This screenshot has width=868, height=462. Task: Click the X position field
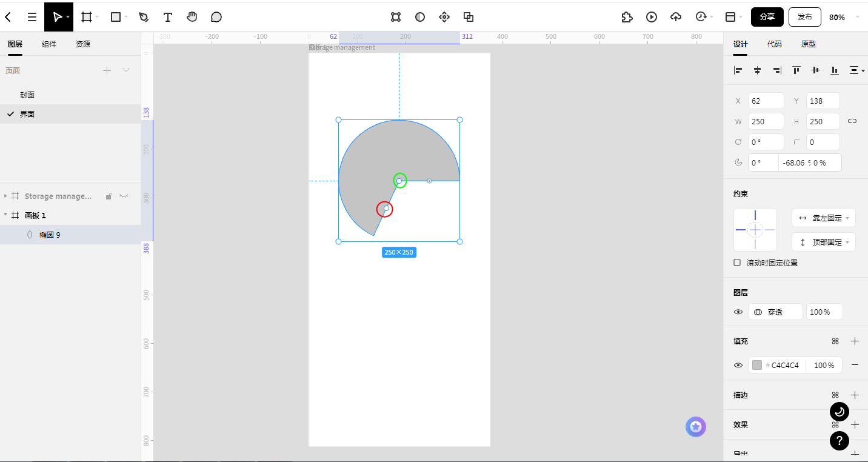coord(766,101)
